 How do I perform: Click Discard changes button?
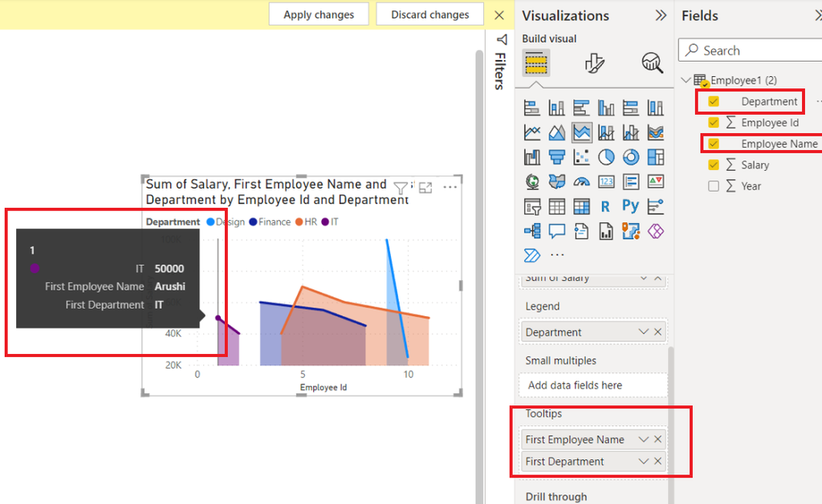coord(430,14)
